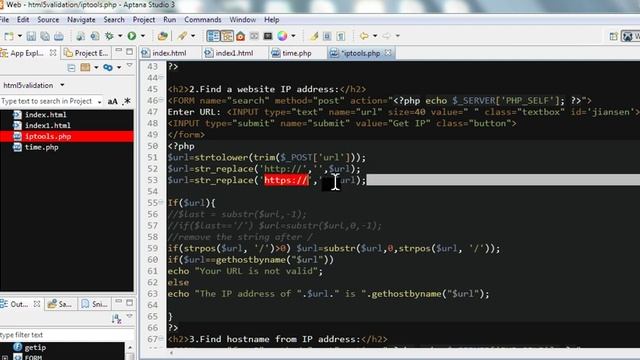Toggle the second orange outline layout button
The width and height of the screenshot is (640, 360).
(227, 36)
